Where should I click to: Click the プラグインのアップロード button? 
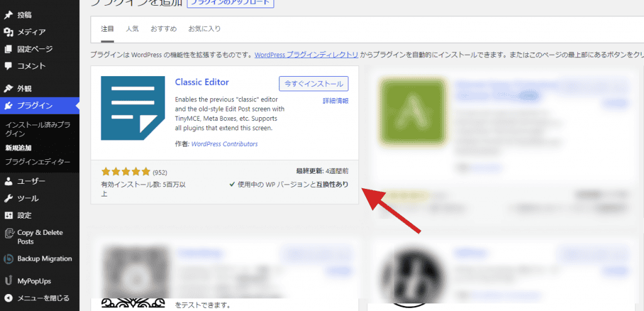[230, 3]
